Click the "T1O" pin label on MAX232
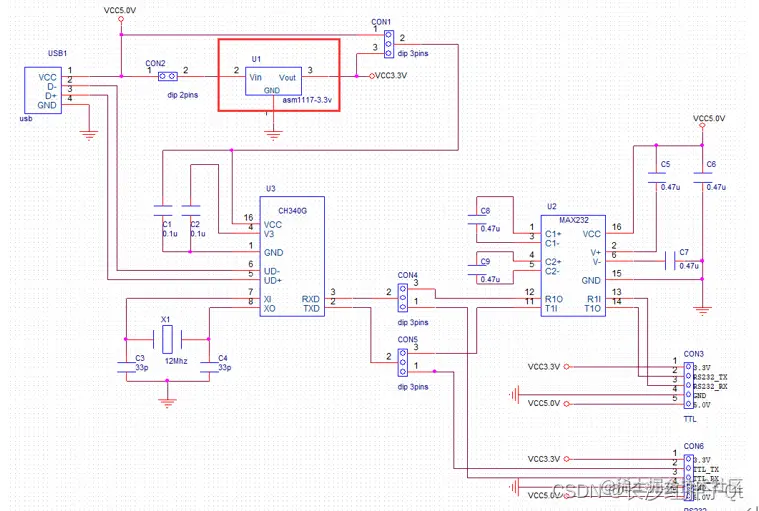Viewport: 759px width, 511px height. pyautogui.click(x=592, y=308)
